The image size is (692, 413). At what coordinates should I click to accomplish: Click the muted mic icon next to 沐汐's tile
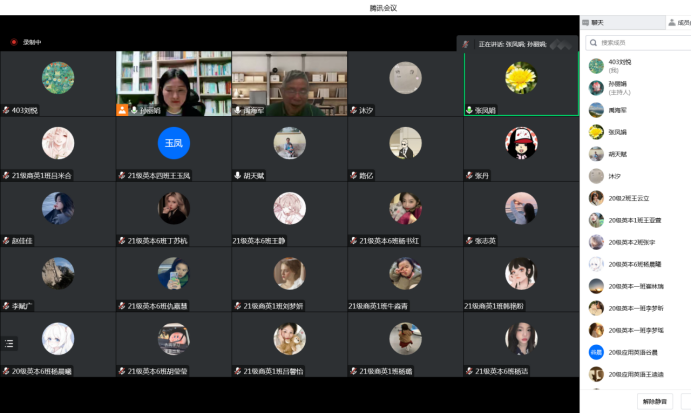353,110
